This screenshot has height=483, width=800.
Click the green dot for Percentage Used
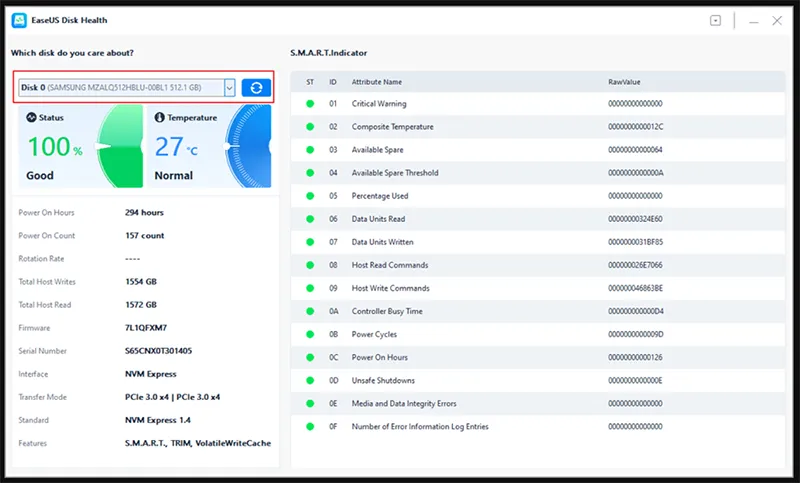(310, 196)
